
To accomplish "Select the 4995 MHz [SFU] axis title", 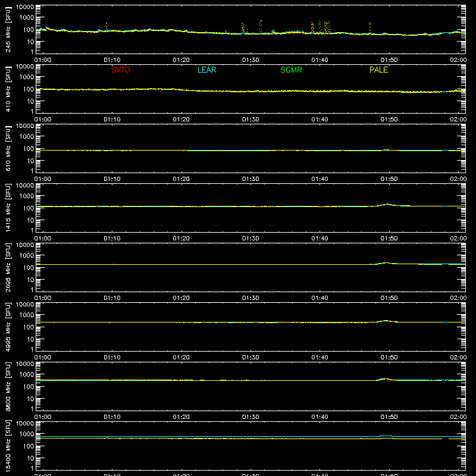I will [x=8, y=327].
